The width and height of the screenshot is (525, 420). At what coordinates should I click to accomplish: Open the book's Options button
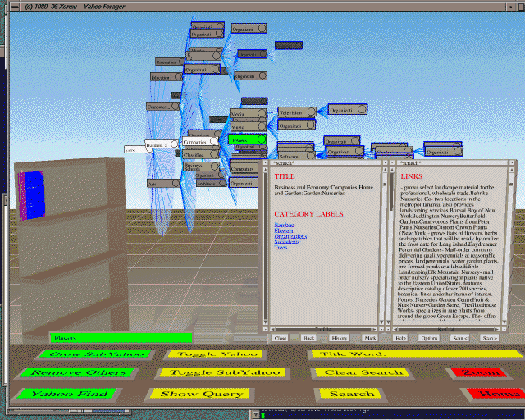(x=429, y=338)
